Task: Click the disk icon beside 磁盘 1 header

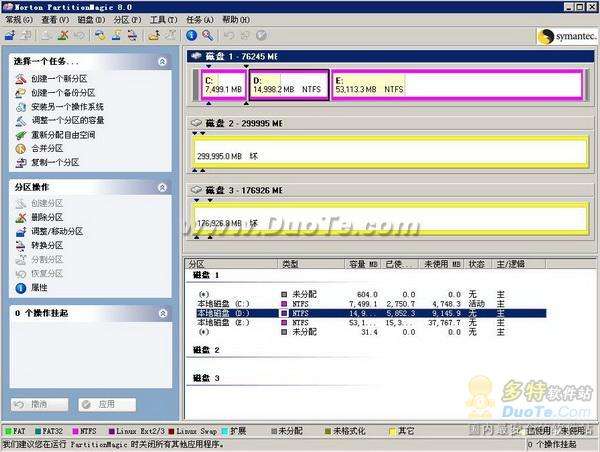Action: [x=196, y=56]
